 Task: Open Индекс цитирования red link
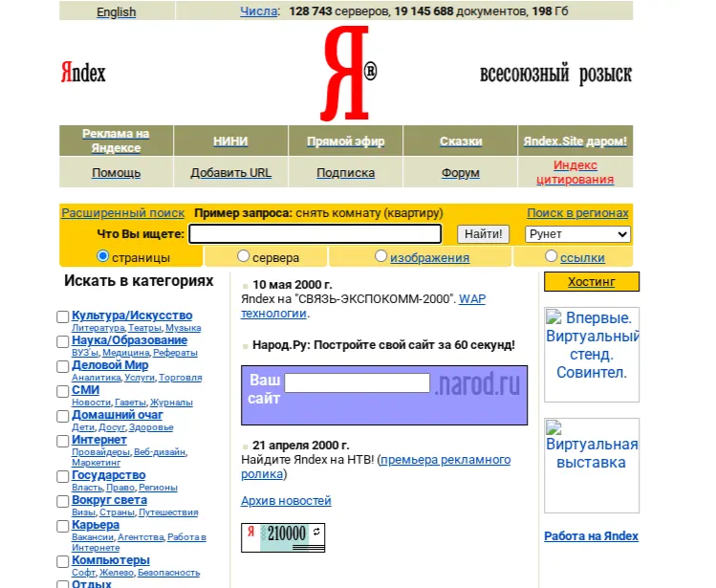click(575, 172)
